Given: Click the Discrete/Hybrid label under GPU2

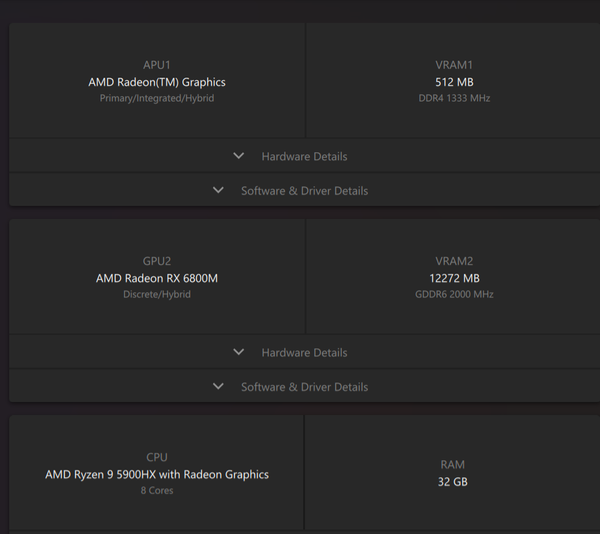Looking at the screenshot, I should pos(157,294).
